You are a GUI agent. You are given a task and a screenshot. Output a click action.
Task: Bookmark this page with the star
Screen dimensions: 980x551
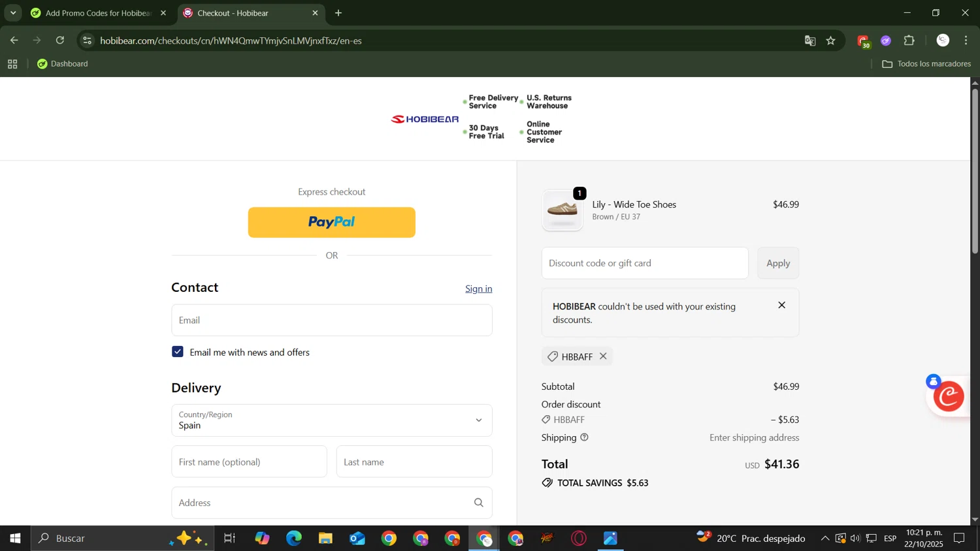(831, 40)
